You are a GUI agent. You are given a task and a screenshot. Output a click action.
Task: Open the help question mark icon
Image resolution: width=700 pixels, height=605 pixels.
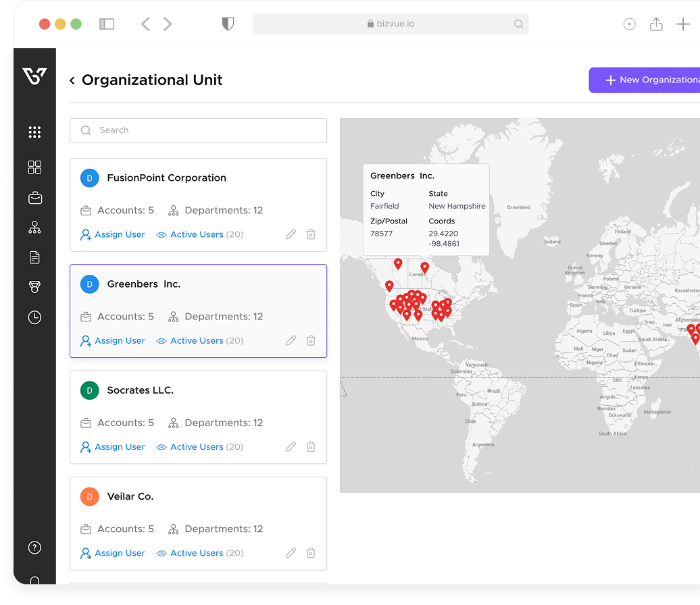pos(34,548)
